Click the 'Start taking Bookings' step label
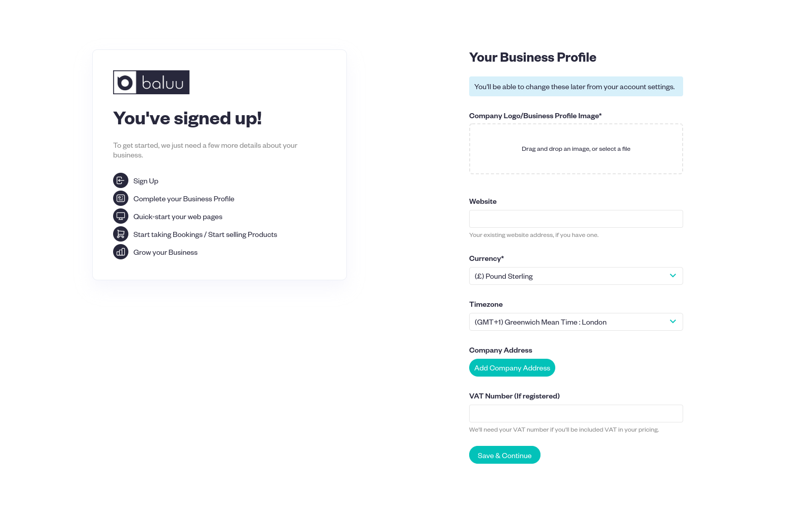The width and height of the screenshot is (812, 505). coord(205,234)
